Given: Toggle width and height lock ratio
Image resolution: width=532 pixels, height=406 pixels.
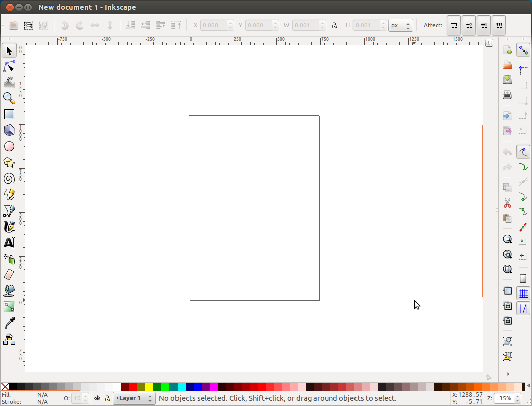Looking at the screenshot, I should coord(334,25).
